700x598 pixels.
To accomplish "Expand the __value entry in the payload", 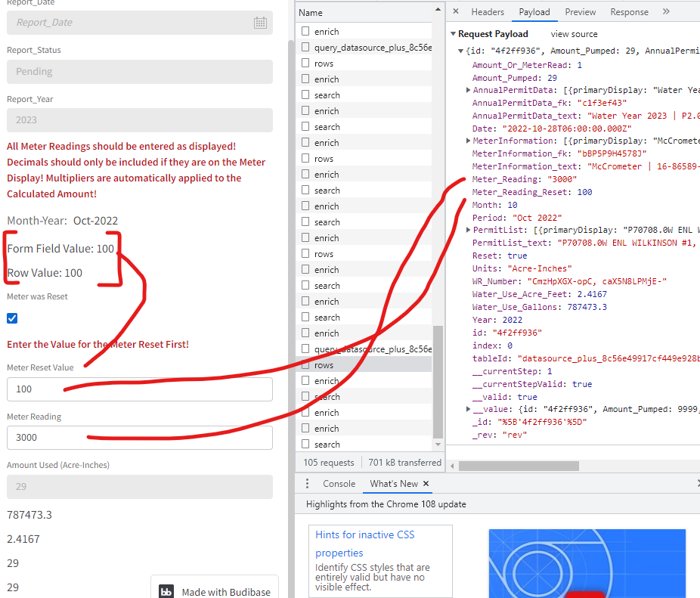I will point(469,408).
